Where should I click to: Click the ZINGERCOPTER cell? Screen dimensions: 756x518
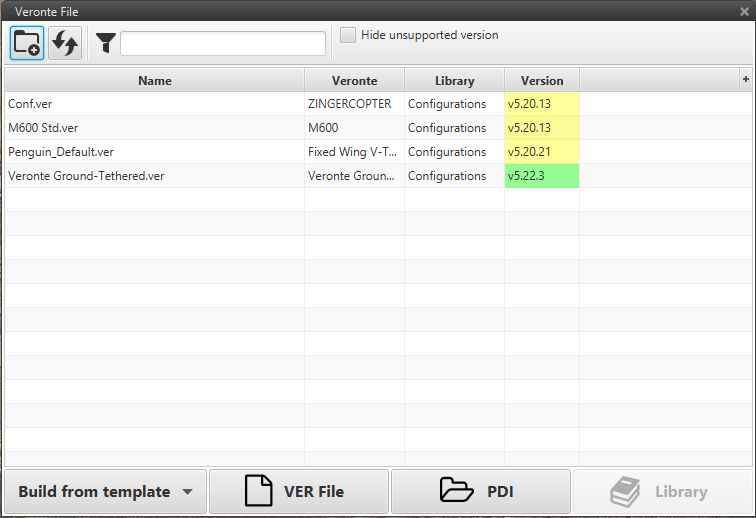click(354, 104)
